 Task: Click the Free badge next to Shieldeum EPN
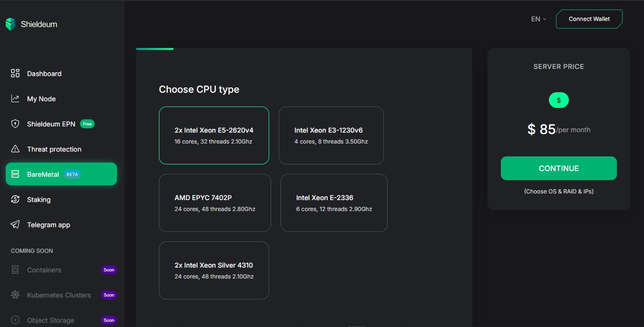point(87,124)
